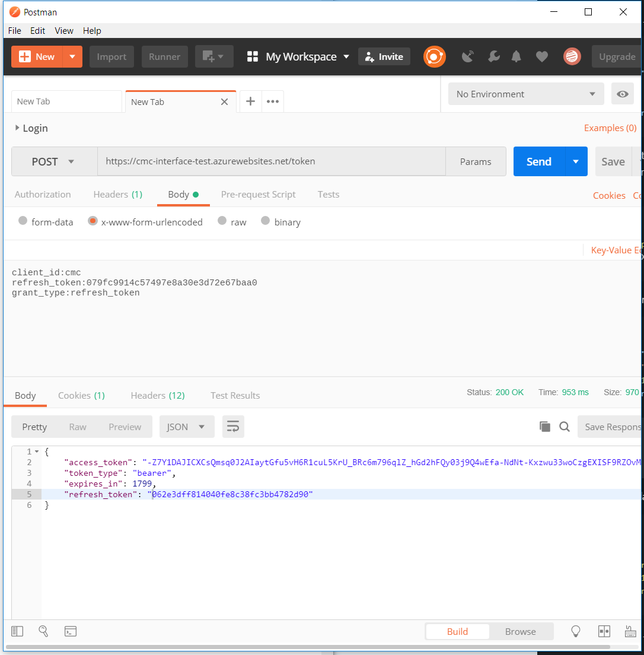This screenshot has width=644, height=655.
Task: Select the raw body radio button
Action: pyautogui.click(x=222, y=221)
